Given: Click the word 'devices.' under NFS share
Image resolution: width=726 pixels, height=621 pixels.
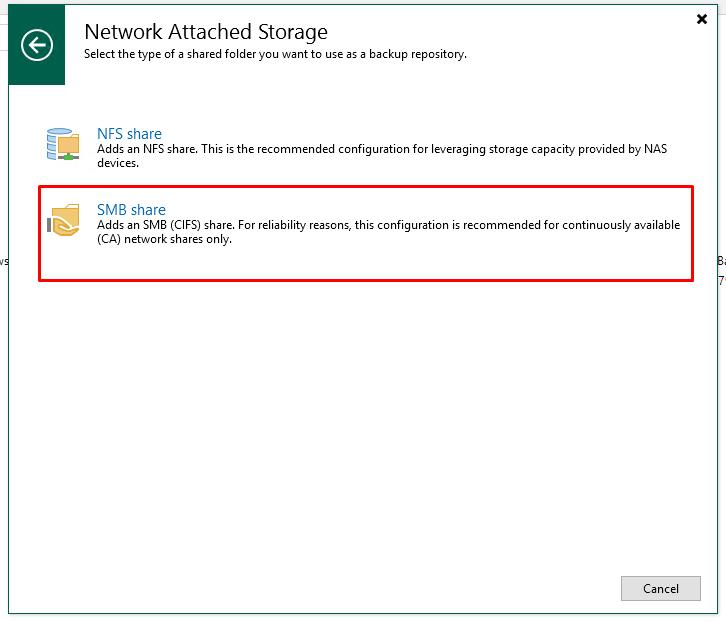Looking at the screenshot, I should 118,163.
